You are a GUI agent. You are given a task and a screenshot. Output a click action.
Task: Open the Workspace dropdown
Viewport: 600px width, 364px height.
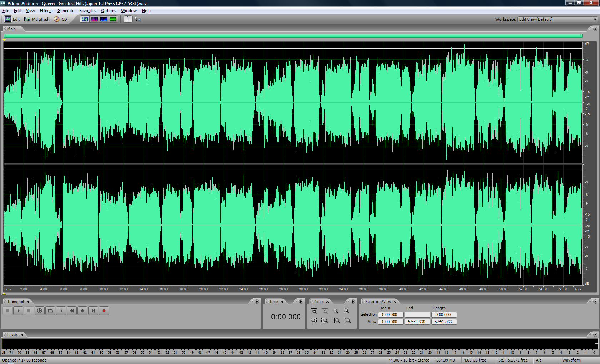[595, 19]
